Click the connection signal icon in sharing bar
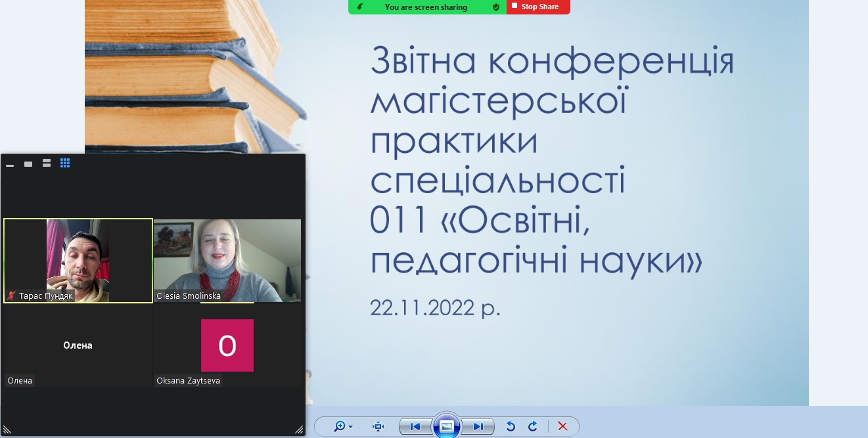The image size is (868, 438). [360, 7]
